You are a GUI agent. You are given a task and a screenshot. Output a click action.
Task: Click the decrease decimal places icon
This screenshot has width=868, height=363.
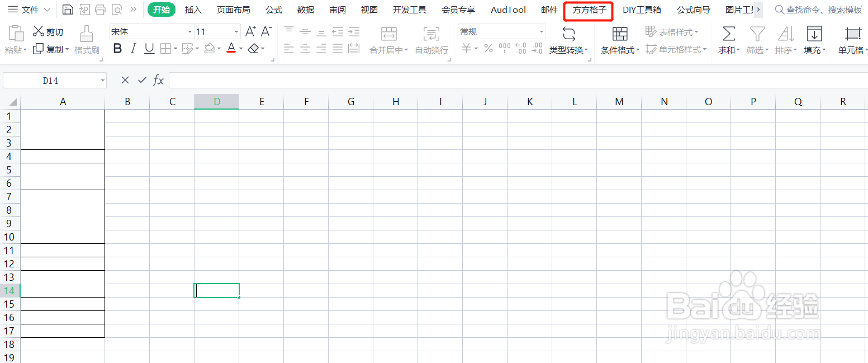pos(537,49)
